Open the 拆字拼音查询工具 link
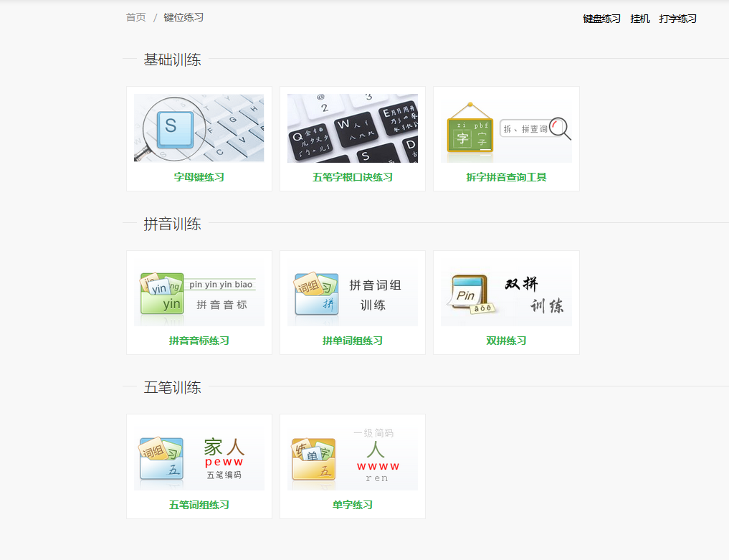729x560 pixels. (506, 177)
